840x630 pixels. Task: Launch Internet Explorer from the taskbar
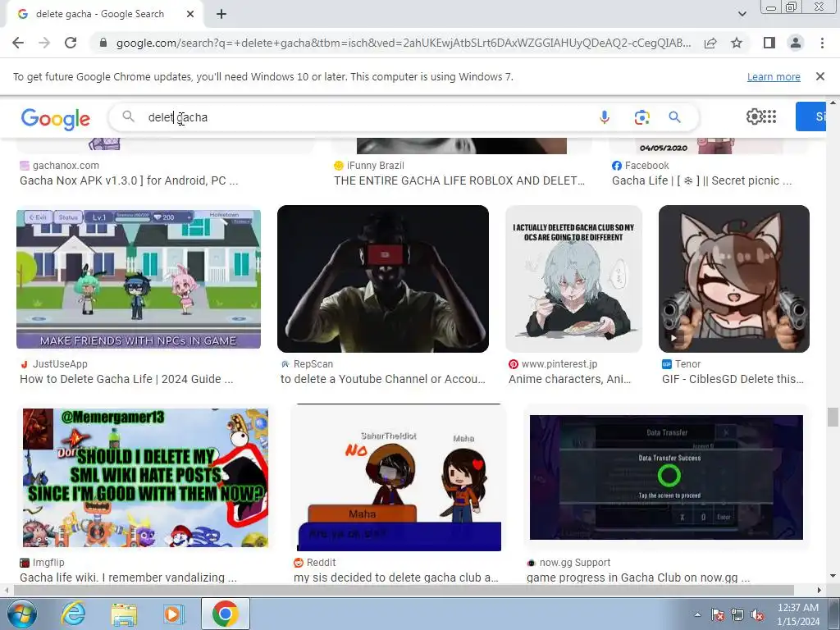pos(73,614)
